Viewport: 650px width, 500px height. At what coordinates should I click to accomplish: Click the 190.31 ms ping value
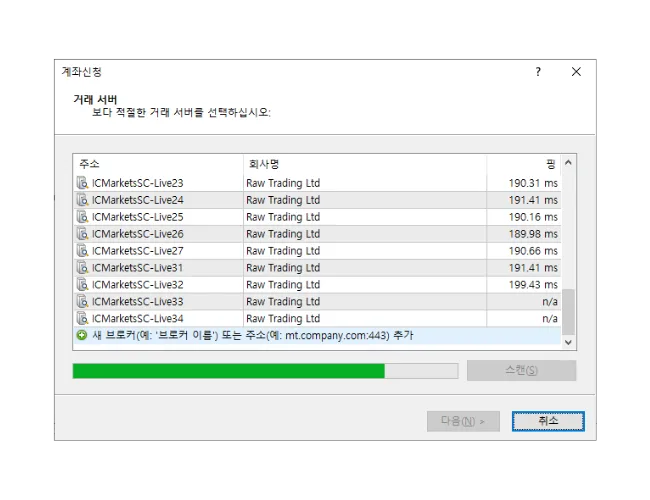coord(533,183)
